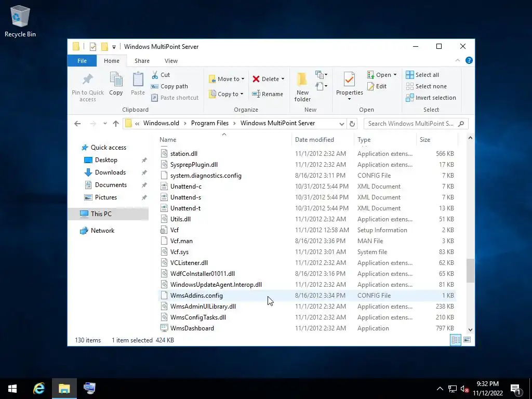Image resolution: width=532 pixels, height=399 pixels.
Task: Click Edit in Open group
Action: 377,87
